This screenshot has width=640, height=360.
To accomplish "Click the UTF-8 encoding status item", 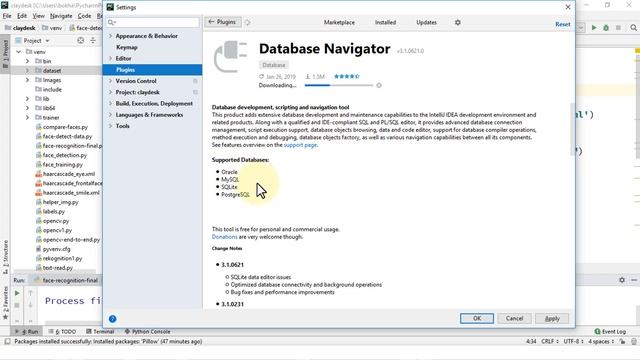I will pyautogui.click(x=573, y=341).
